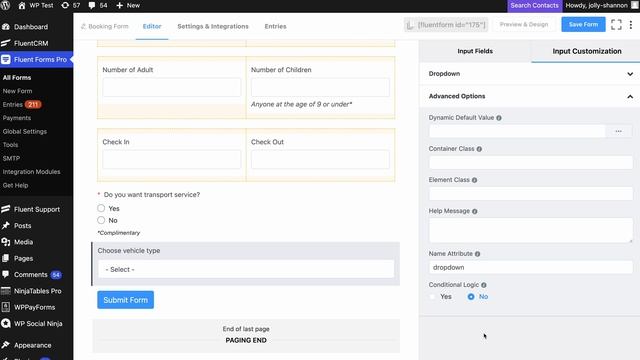The width and height of the screenshot is (640, 360).
Task: Collapse the Advanced Options section
Action: 530,96
